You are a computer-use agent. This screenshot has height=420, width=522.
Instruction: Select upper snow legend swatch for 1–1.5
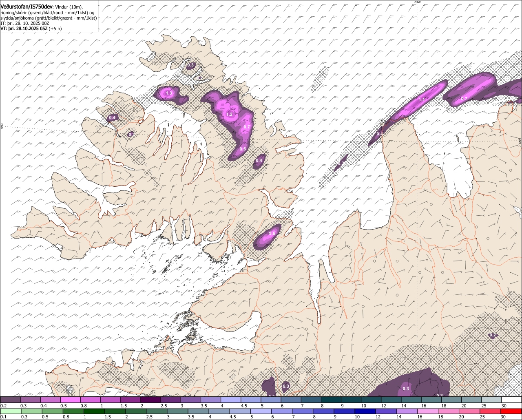coord(111,400)
